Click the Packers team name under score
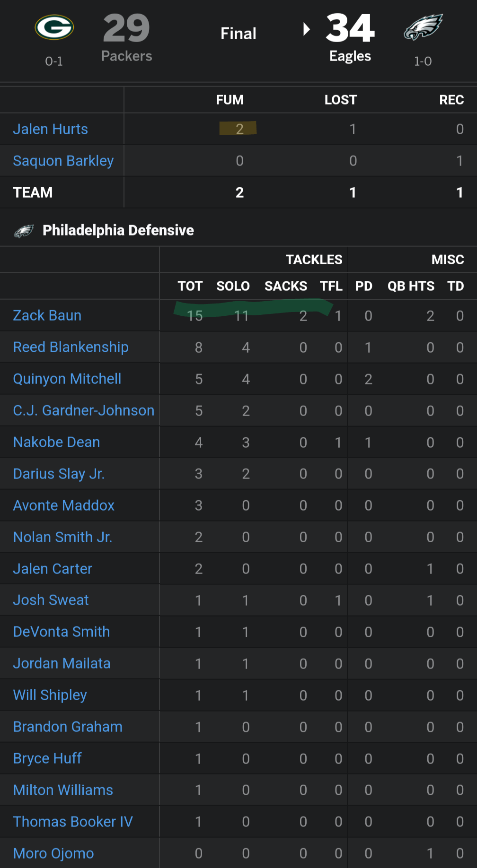The image size is (477, 868). [127, 56]
